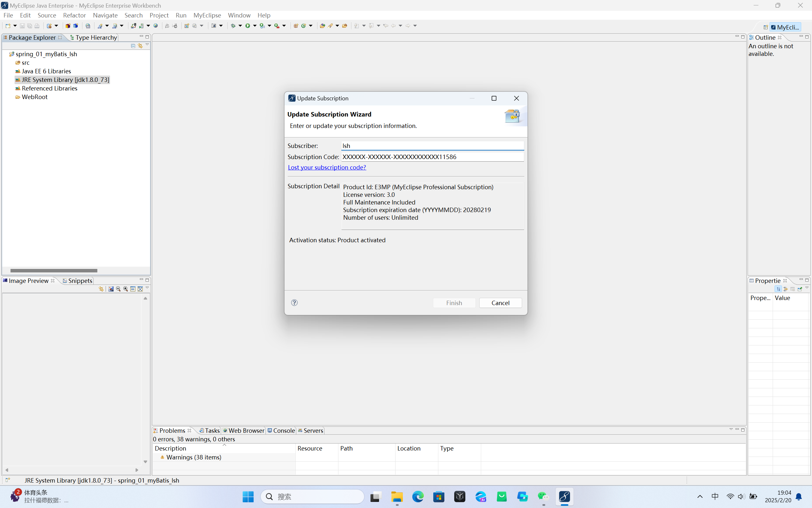
Task: Click the Package Explorer horizontal scrollbar
Action: coord(54,271)
